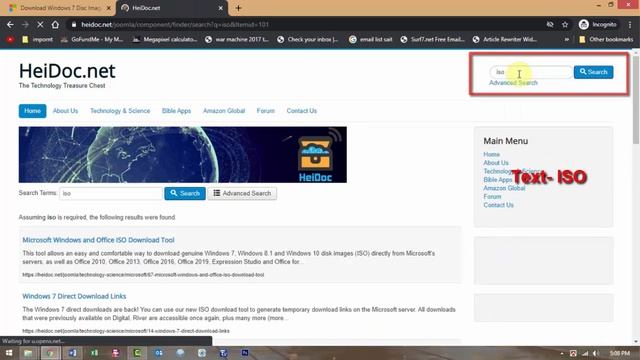The image size is (640, 360).
Task: Open Contact Us in the navigation bar
Action: click(302, 111)
